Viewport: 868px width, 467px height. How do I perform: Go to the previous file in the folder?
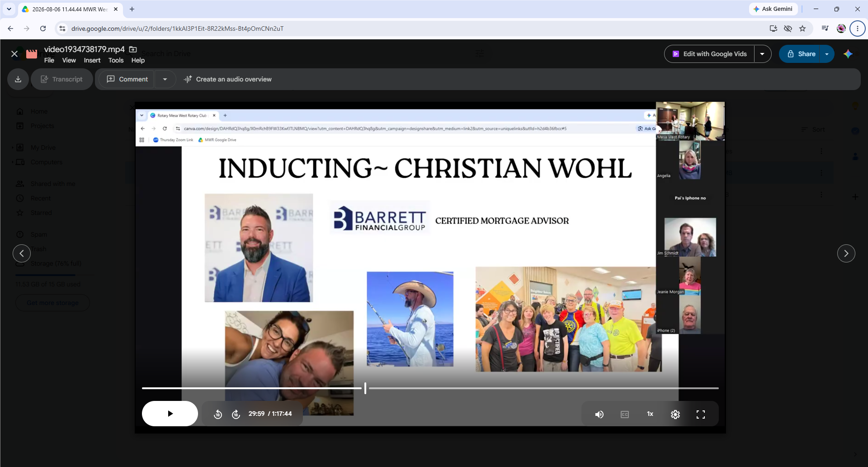pos(22,253)
